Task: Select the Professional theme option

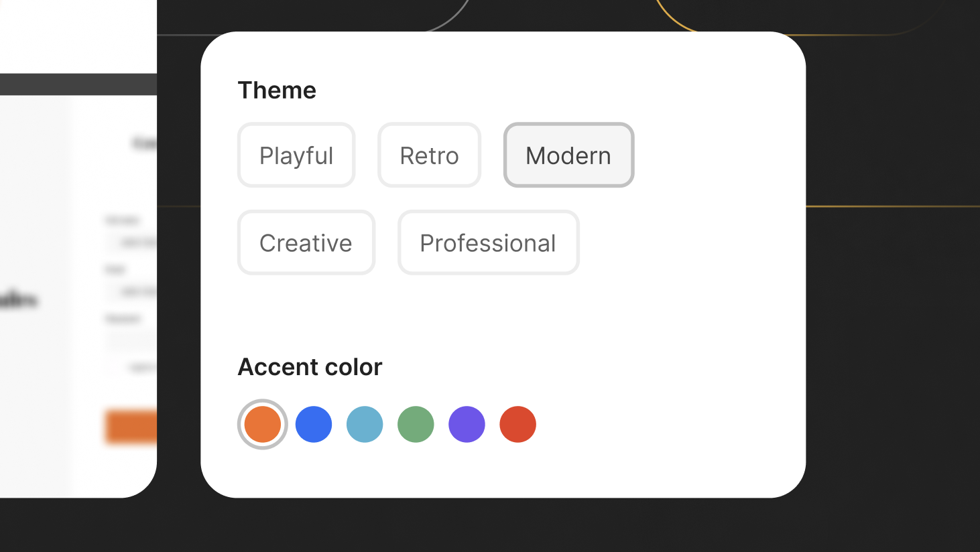Action: pos(488,243)
